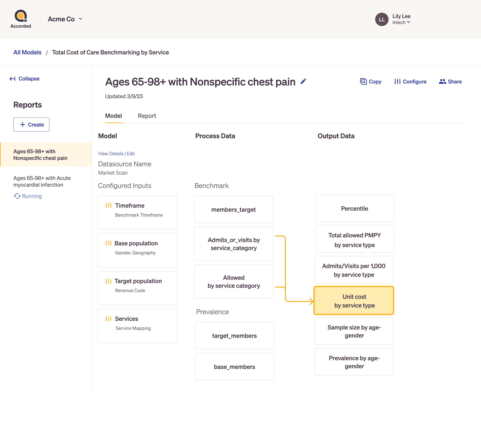
Task: Click the Edit link near Datasource
Action: point(131,154)
